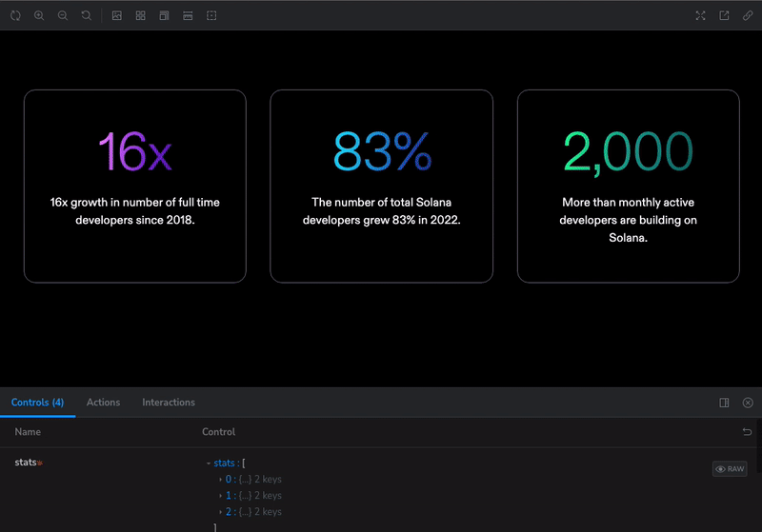The height and width of the screenshot is (532, 762).
Task: Close the addons panel
Action: (748, 403)
